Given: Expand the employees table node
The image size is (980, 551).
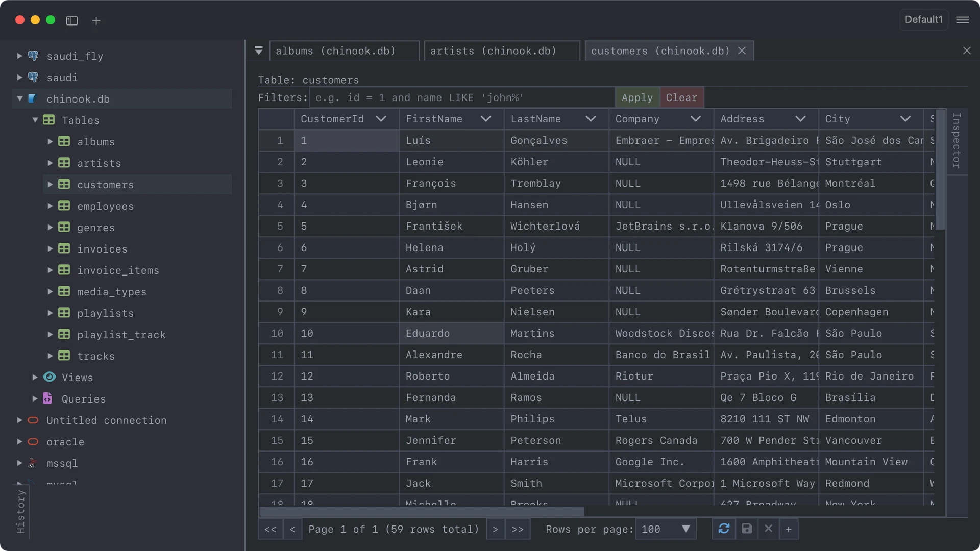Looking at the screenshot, I should (x=50, y=206).
